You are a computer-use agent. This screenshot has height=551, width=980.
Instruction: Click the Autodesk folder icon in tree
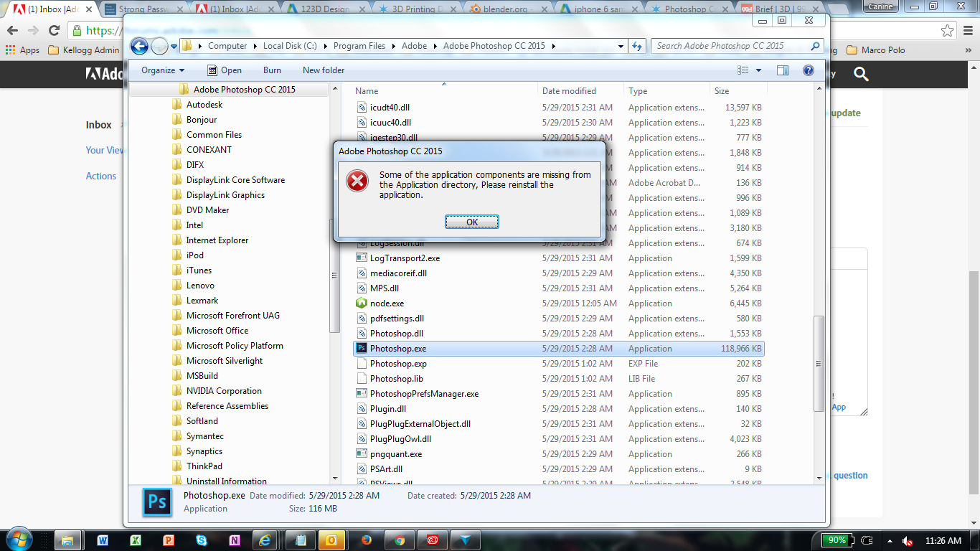[x=177, y=105]
